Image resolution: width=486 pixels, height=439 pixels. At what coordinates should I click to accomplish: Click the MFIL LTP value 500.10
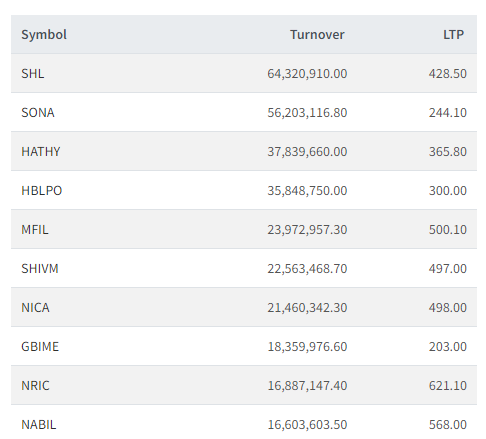[x=448, y=230]
